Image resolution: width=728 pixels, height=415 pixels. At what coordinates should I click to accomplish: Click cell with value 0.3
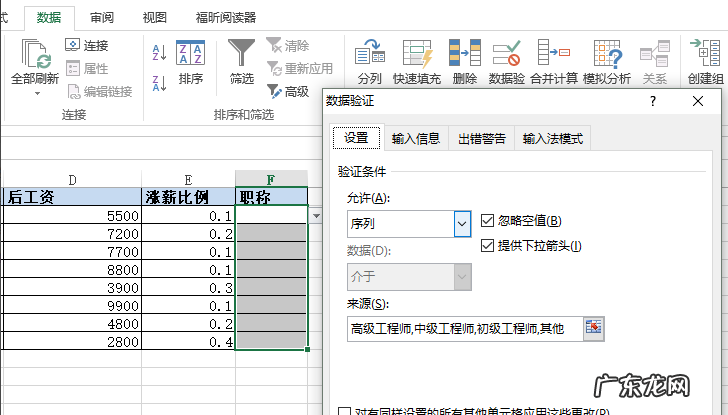pos(188,287)
